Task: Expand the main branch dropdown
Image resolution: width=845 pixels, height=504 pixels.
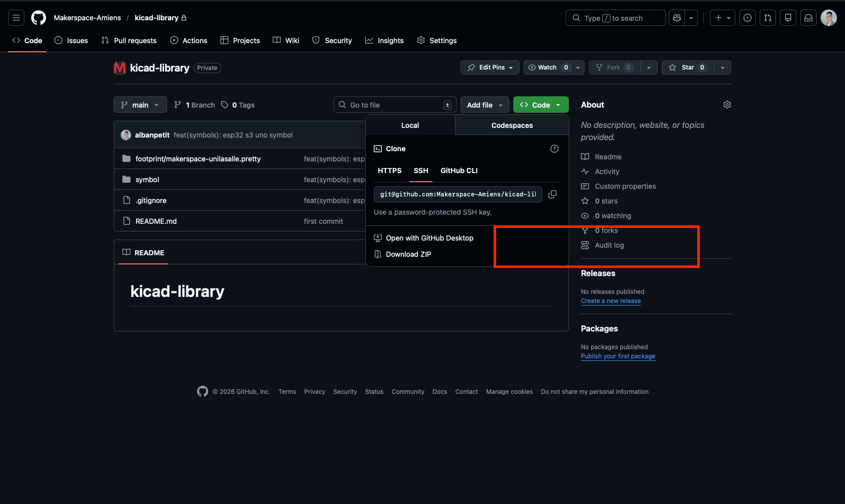Action: coord(140,105)
